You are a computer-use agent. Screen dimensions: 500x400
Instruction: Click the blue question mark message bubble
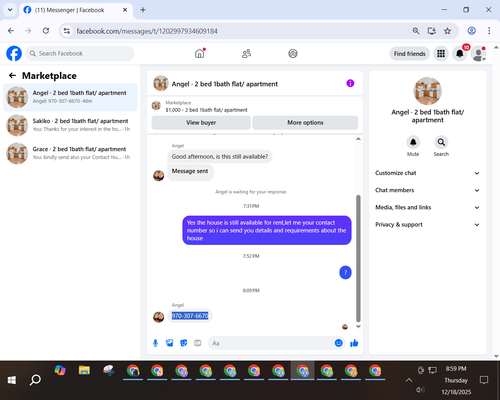pyautogui.click(x=345, y=273)
